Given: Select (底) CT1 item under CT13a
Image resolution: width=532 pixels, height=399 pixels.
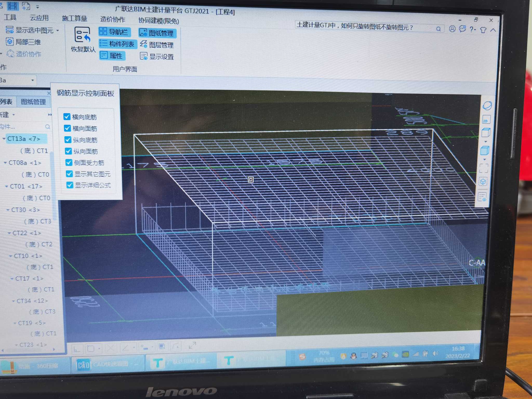Looking at the screenshot, I should 34,151.
